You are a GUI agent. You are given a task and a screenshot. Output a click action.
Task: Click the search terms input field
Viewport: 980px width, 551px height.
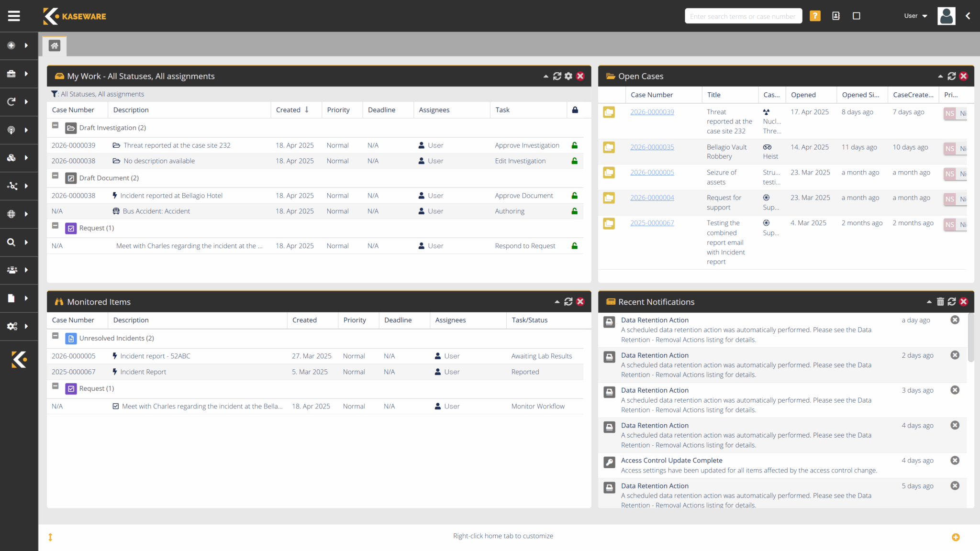tap(743, 16)
